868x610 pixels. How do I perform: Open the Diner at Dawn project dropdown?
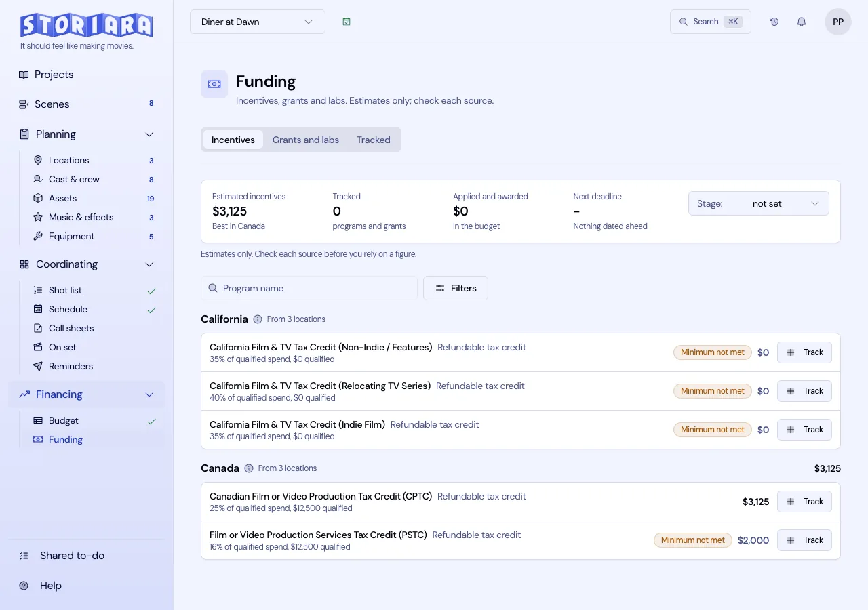258,22
